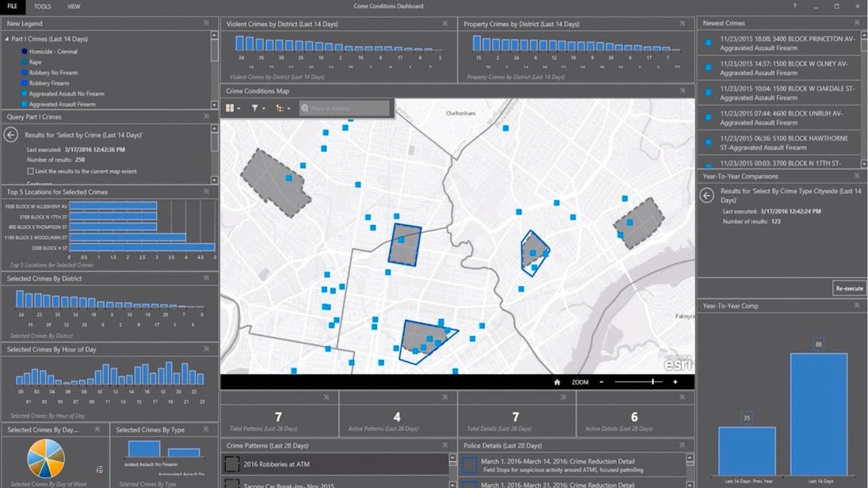This screenshot has height=488, width=868.
Task: Pin icon on Property Crimes by District panel
Action: click(682, 24)
